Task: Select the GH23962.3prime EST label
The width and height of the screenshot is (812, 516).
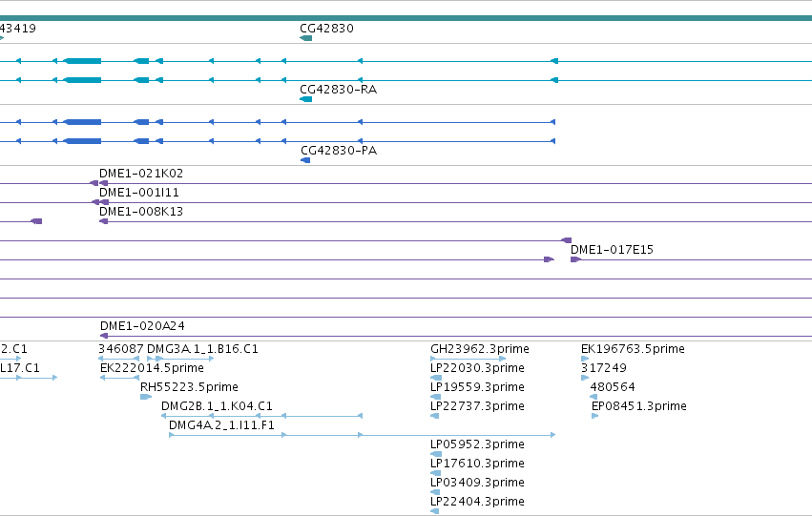Action: [x=480, y=349]
